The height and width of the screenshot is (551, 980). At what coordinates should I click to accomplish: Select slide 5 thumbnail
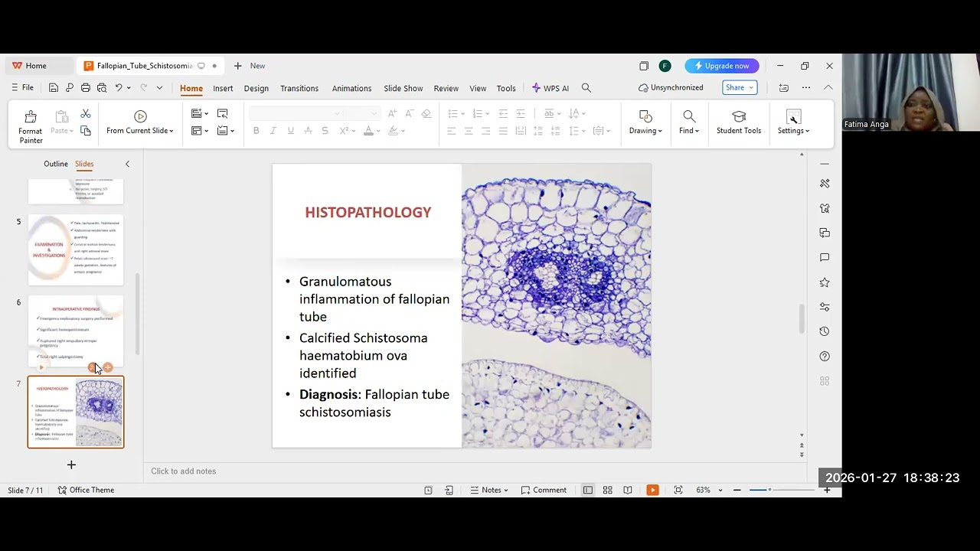click(x=76, y=249)
